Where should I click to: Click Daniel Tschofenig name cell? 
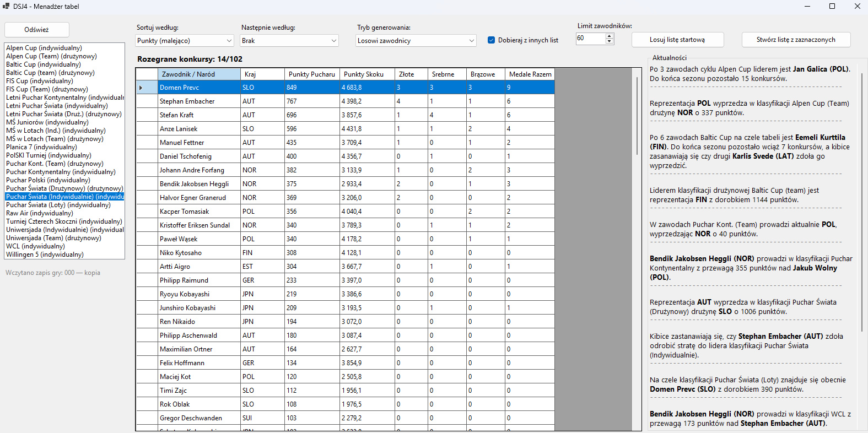199,156
